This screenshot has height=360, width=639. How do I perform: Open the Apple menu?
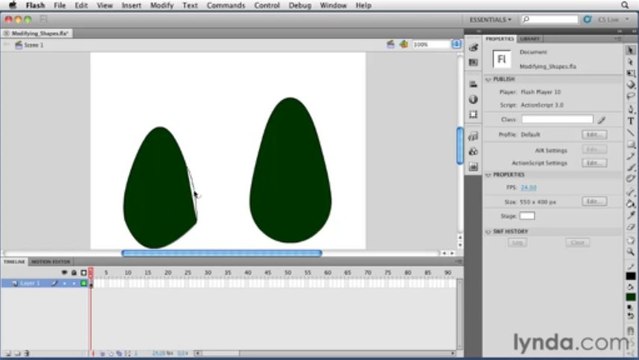(x=13, y=5)
